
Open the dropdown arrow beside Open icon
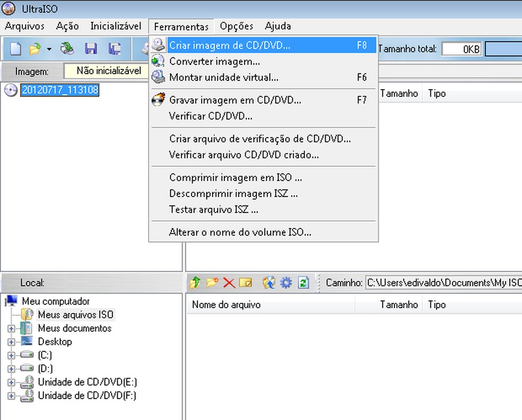pyautogui.click(x=49, y=49)
